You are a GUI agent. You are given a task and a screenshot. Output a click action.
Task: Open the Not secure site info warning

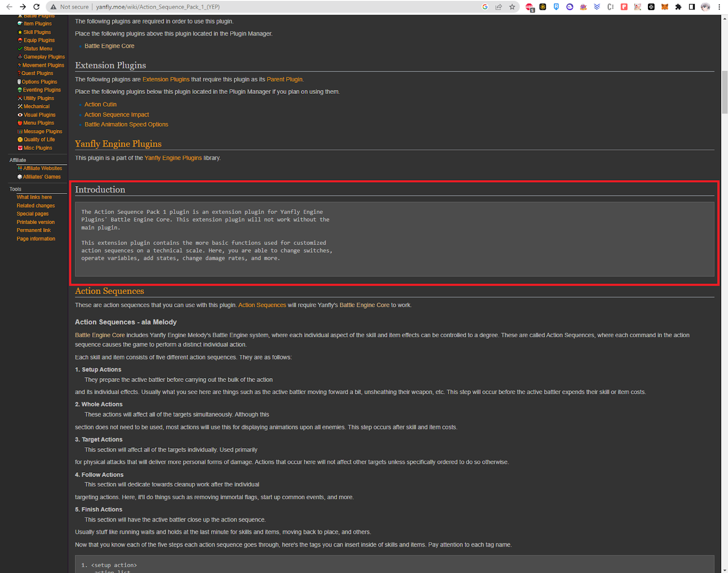tap(70, 7)
